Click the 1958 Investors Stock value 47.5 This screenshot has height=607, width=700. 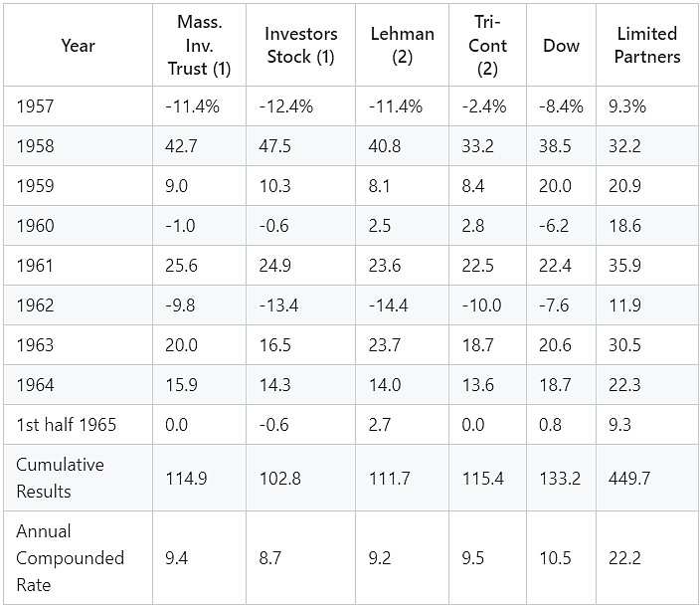pos(280,146)
